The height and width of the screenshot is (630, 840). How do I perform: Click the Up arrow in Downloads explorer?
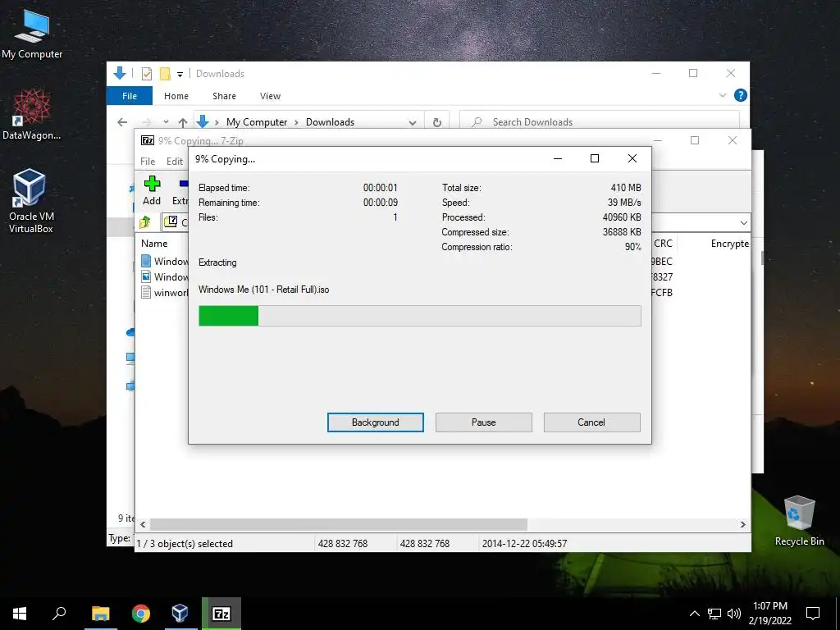[183, 122]
